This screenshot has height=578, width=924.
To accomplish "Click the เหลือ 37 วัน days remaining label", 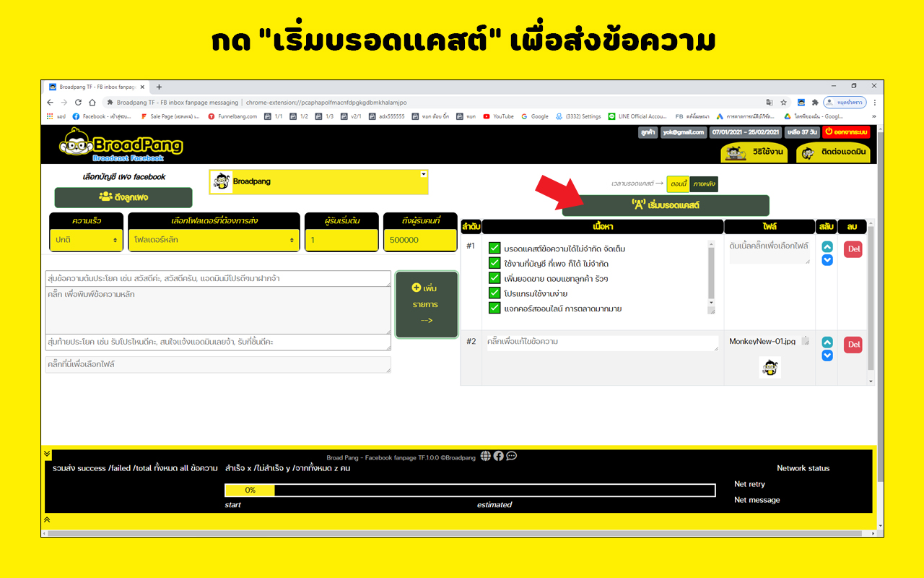I will pyautogui.click(x=803, y=132).
